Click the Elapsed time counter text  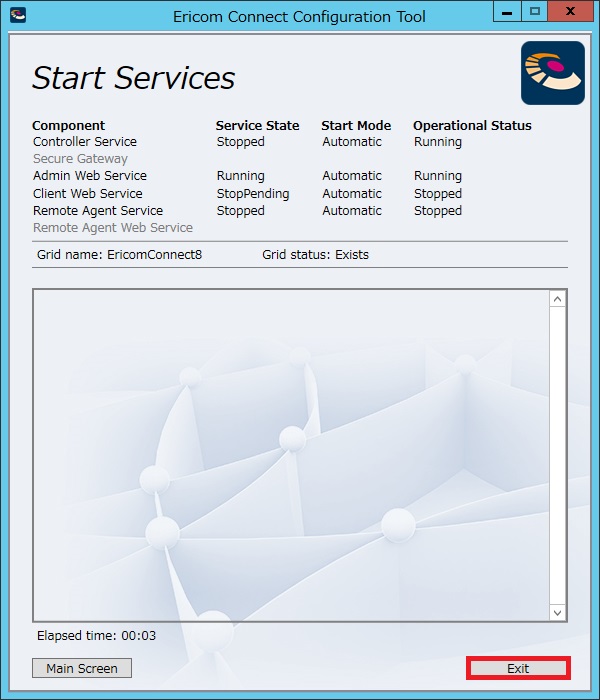(x=96, y=635)
